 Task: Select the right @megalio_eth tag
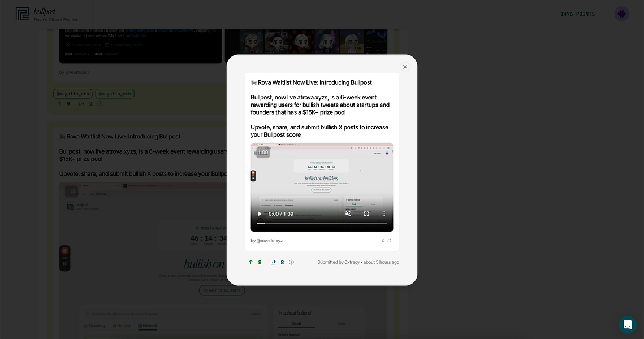[x=115, y=94]
